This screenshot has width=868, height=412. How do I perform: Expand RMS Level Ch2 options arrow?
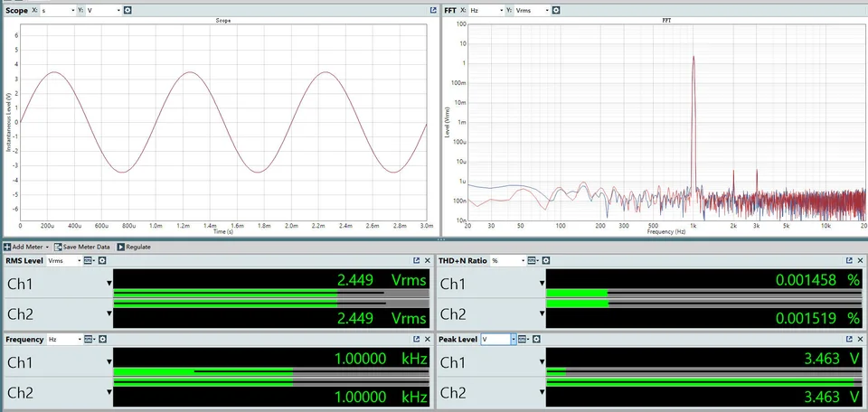pos(109,314)
